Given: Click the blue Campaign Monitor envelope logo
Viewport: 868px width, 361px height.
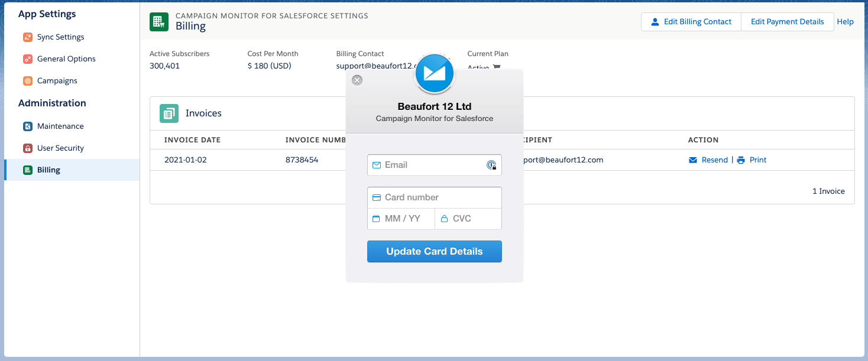Looking at the screenshot, I should click(x=435, y=73).
